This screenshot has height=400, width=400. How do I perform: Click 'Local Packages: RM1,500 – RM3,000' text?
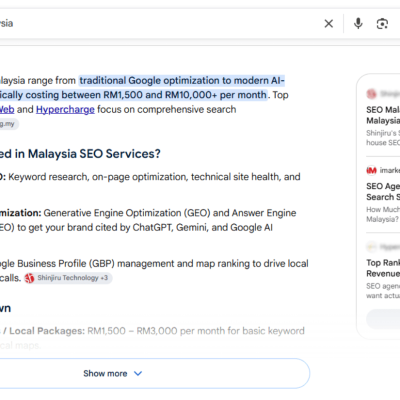[x=93, y=331]
